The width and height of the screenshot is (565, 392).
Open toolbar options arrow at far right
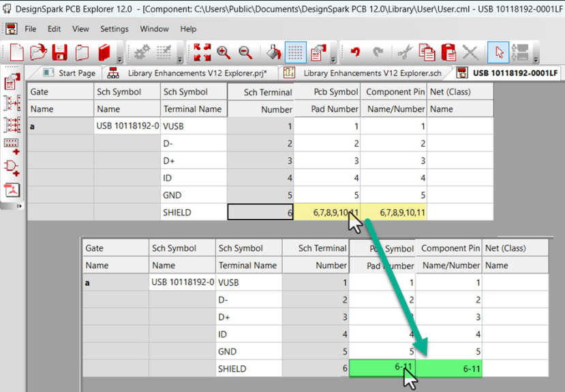536,59
